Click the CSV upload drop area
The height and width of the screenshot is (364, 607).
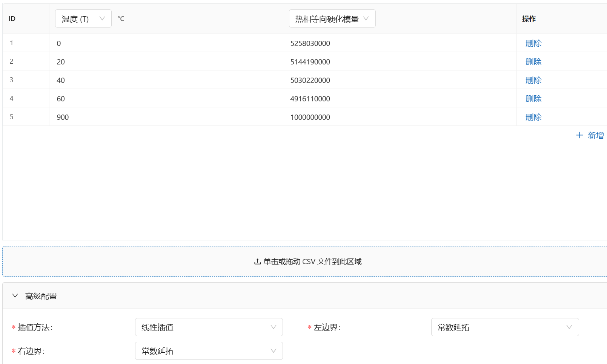coord(305,262)
